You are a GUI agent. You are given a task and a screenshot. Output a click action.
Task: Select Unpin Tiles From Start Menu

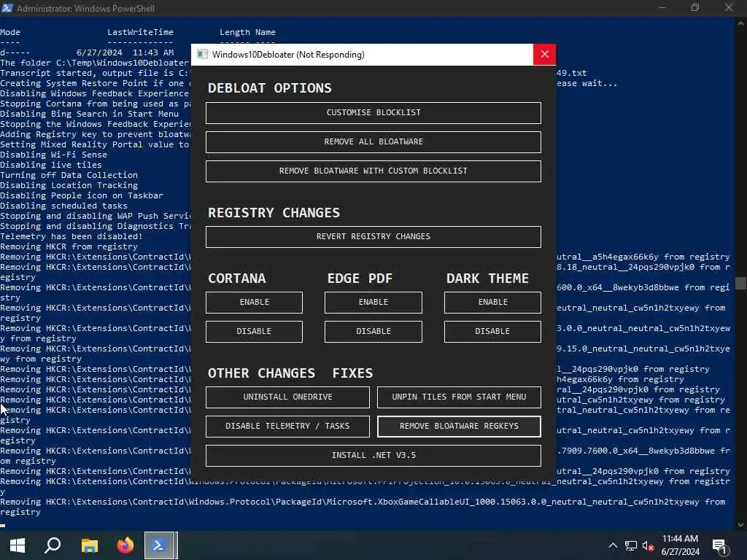pyautogui.click(x=459, y=397)
